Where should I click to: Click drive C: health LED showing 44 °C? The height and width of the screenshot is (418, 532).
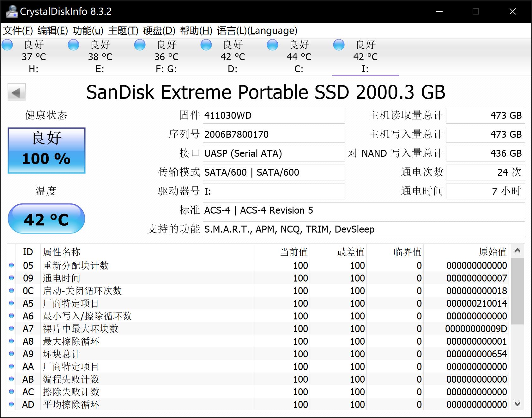point(272,45)
